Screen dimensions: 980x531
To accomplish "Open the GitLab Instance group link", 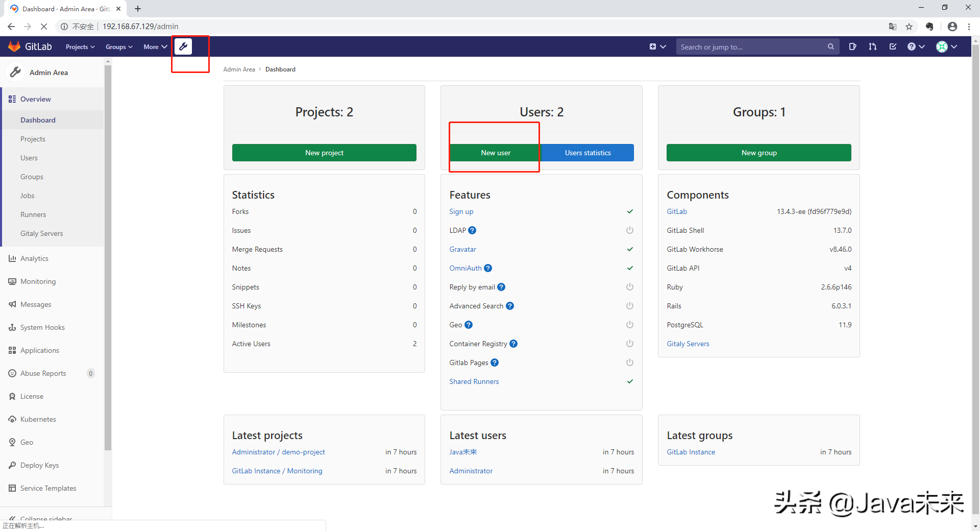I will tap(691, 452).
